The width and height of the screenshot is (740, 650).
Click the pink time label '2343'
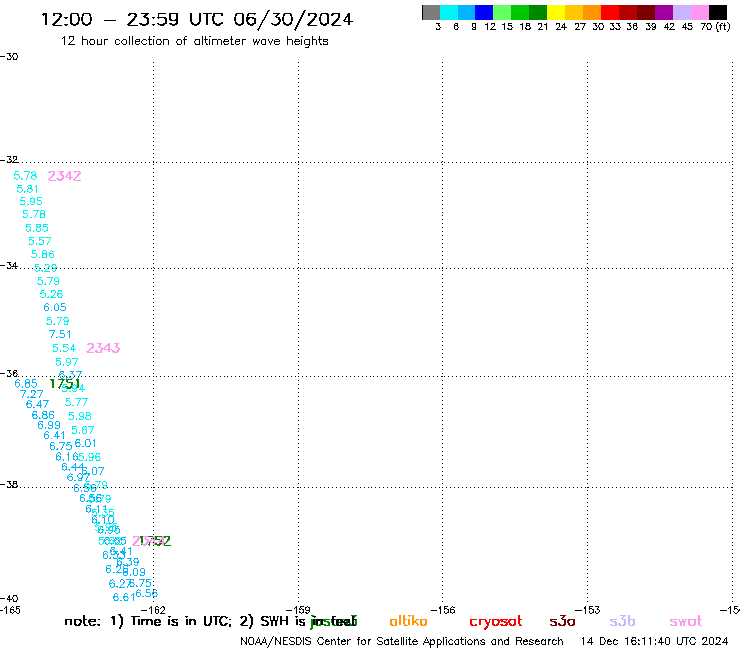[103, 348]
